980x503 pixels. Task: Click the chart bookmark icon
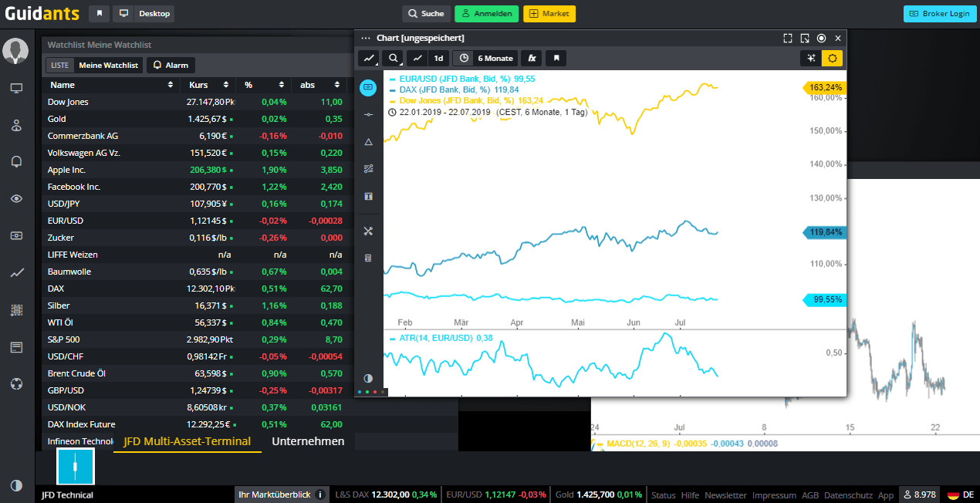556,58
